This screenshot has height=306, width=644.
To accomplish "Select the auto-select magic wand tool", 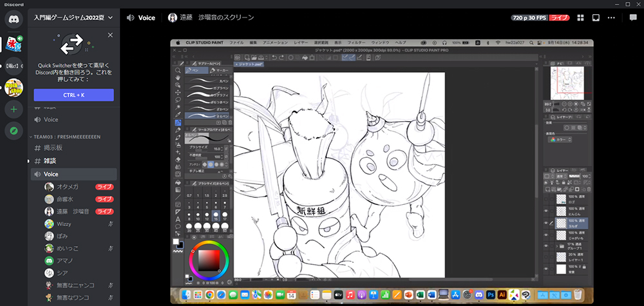I will pyautogui.click(x=178, y=107).
